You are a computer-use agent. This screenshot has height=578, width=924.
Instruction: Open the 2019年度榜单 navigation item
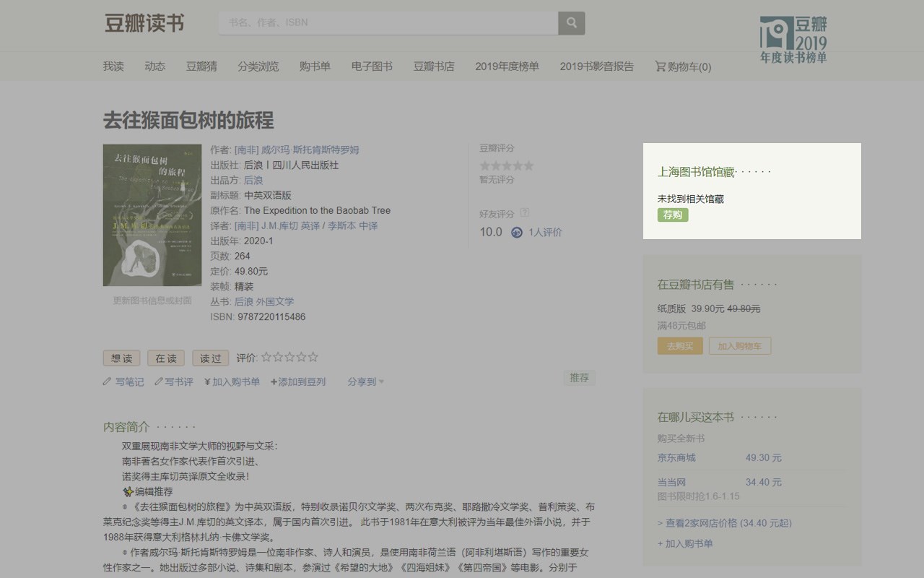point(507,66)
